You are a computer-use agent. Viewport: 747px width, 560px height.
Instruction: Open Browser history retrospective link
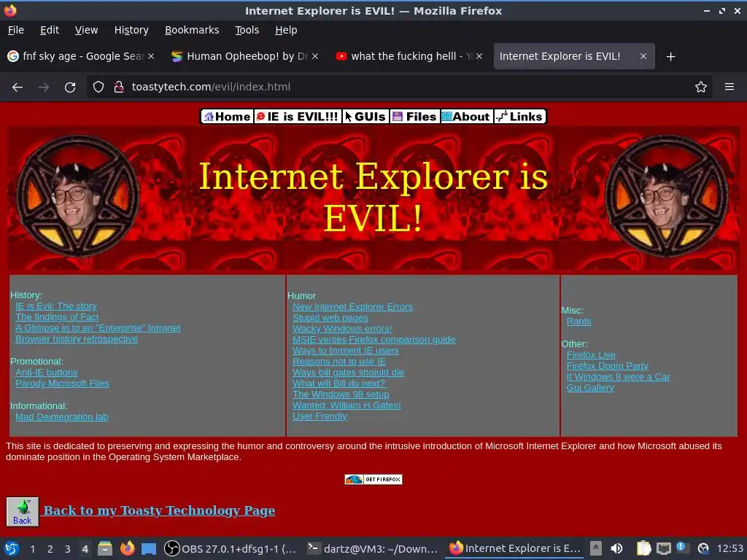point(76,339)
